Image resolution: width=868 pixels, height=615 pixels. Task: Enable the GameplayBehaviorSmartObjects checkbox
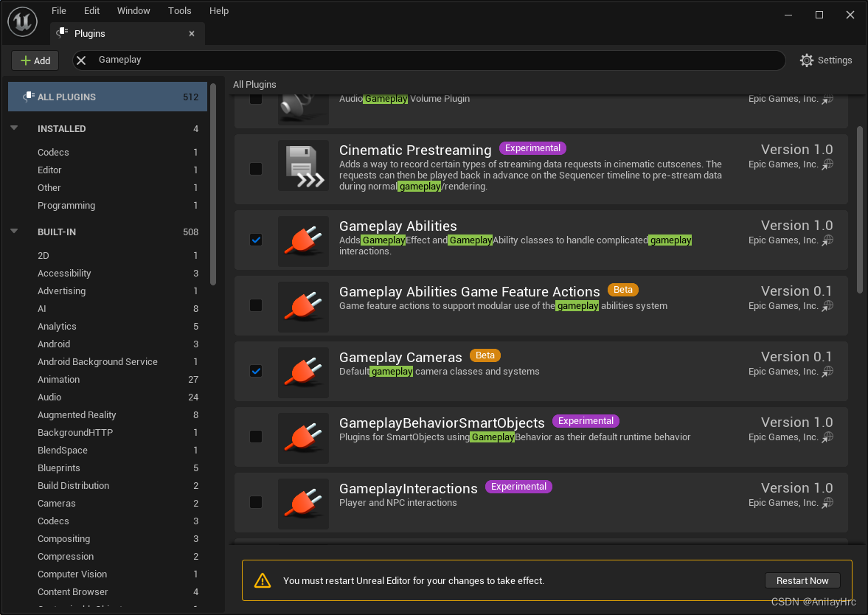coord(256,437)
